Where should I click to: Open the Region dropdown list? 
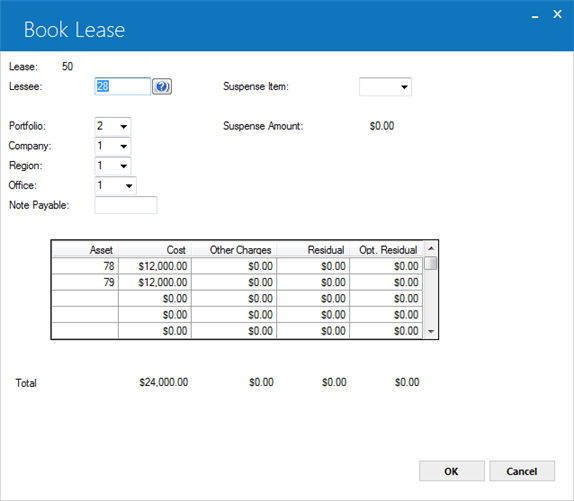[113, 166]
